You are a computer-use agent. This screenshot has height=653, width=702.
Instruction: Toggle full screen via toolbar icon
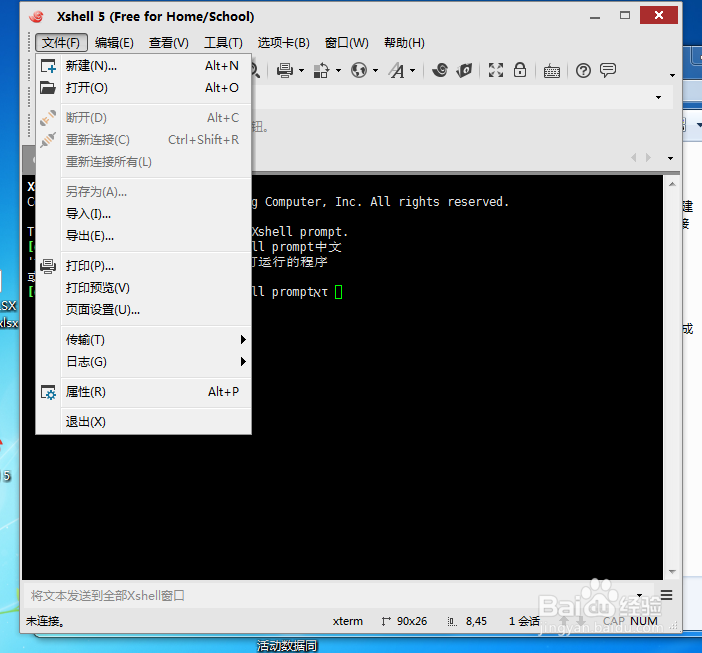pos(496,70)
